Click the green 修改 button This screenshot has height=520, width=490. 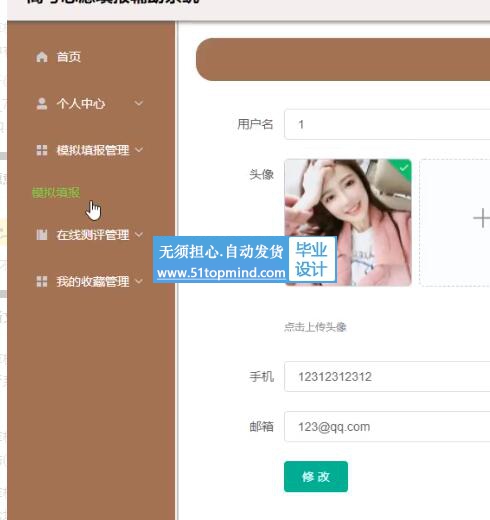[x=316, y=477]
